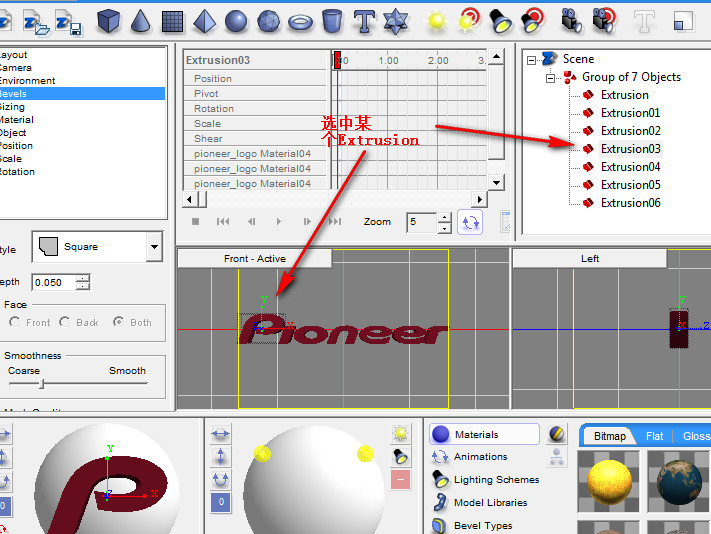This screenshot has width=711, height=534.
Task: Select Back face radio button
Action: pos(64,322)
